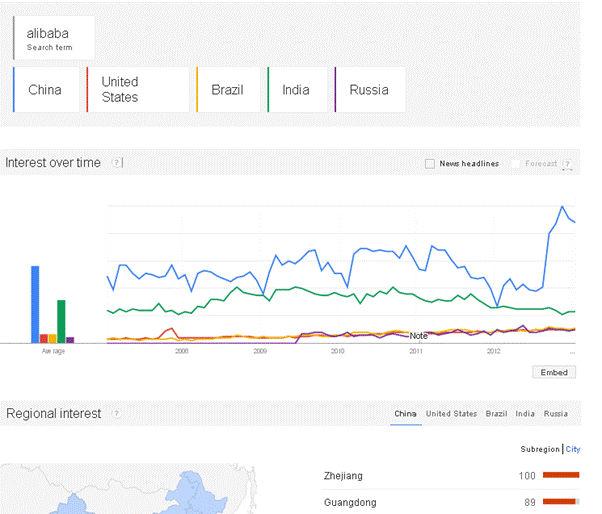Select the Brazil comparison term
The image size is (602, 514).
[228, 90]
